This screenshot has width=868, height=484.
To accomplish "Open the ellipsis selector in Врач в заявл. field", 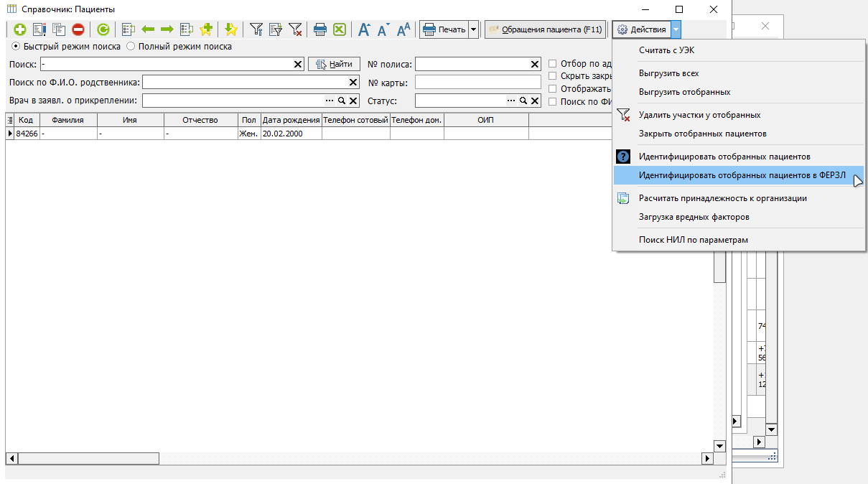I will (330, 101).
